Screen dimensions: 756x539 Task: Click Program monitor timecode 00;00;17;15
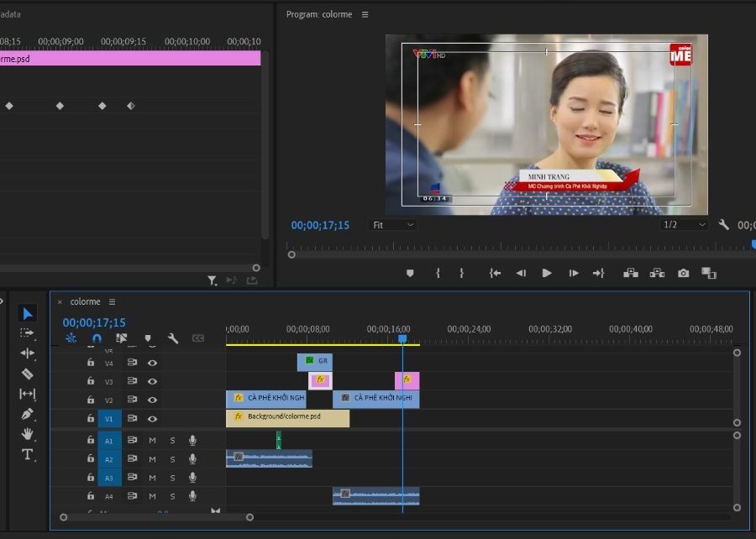[320, 225]
